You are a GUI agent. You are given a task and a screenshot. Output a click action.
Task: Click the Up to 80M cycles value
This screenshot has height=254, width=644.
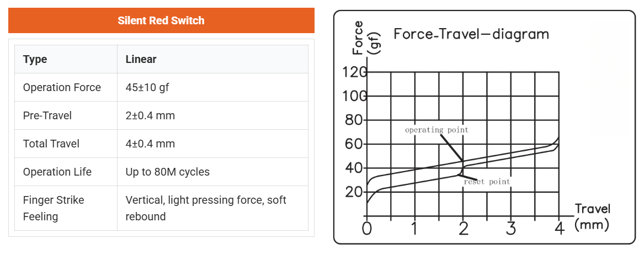click(168, 172)
